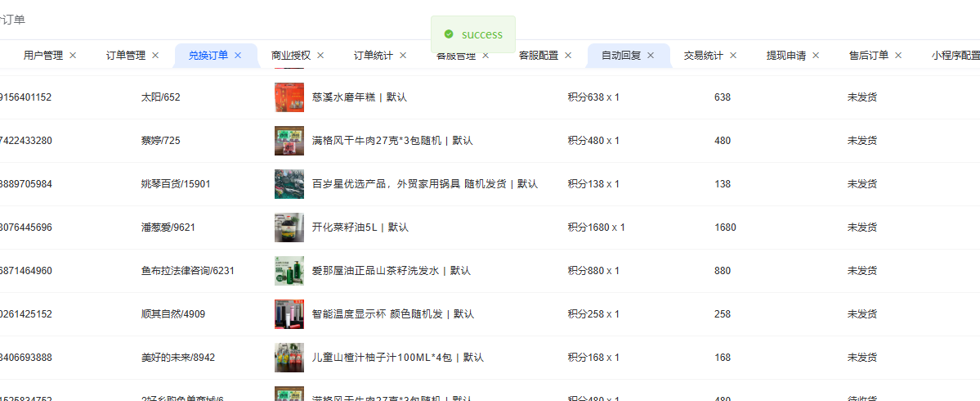Open the 开化菜籽油5L product thumbnail
This screenshot has width=980, height=401.
[x=289, y=228]
